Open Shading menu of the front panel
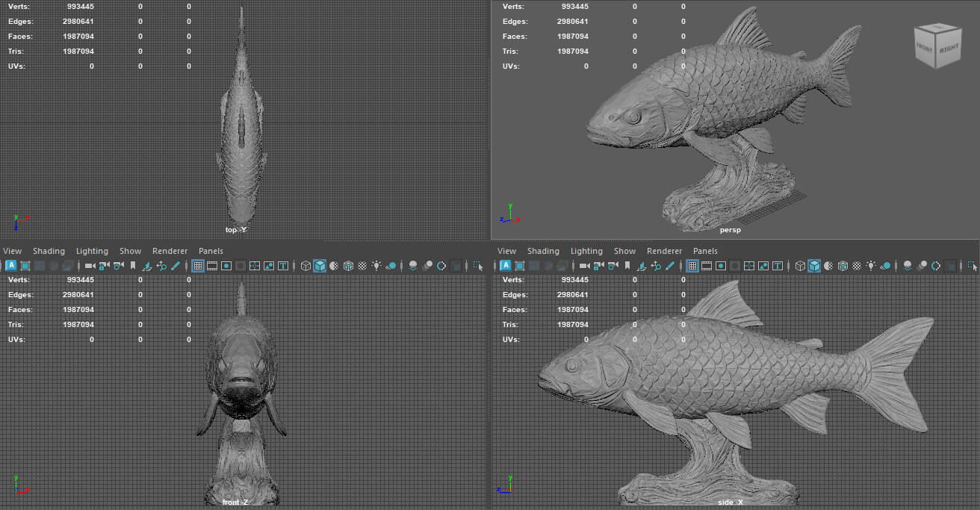This screenshot has width=980, height=510. pos(49,251)
